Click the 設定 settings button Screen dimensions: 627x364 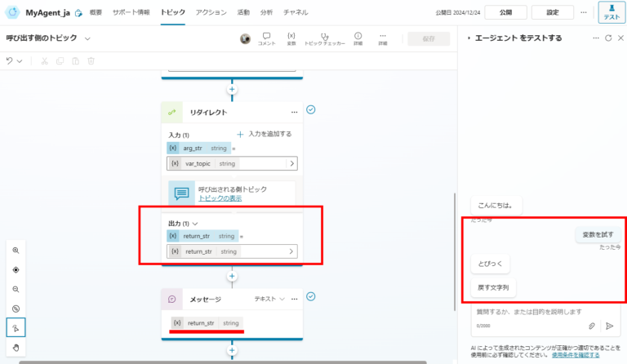[553, 12]
